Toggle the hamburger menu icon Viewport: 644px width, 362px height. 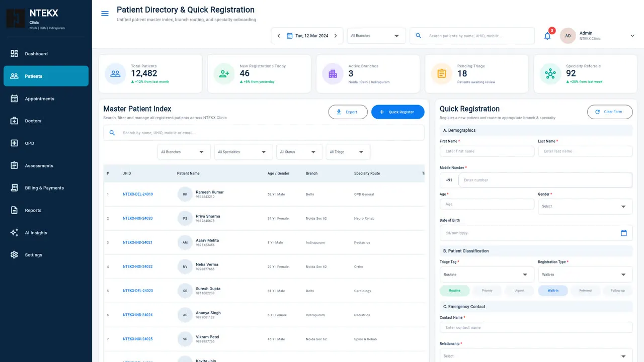105,14
